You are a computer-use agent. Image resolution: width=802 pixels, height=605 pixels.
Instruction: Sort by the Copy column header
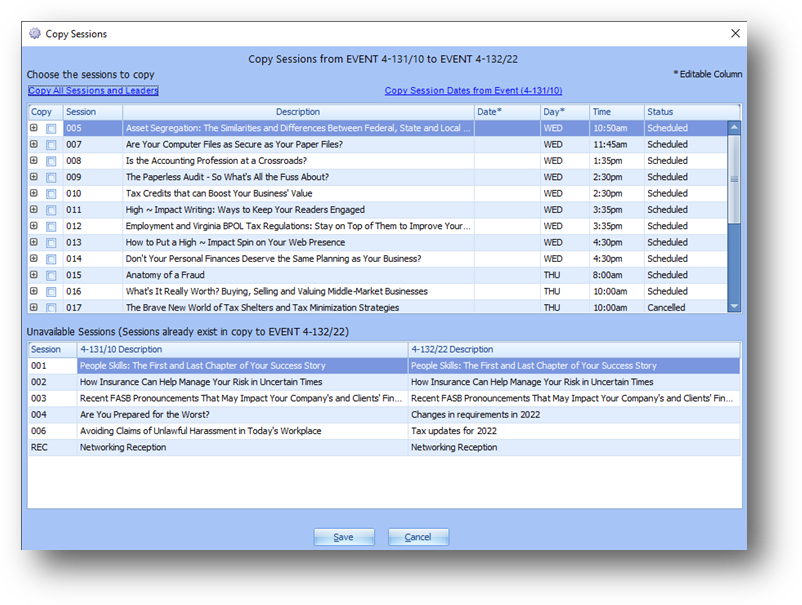pyautogui.click(x=46, y=112)
